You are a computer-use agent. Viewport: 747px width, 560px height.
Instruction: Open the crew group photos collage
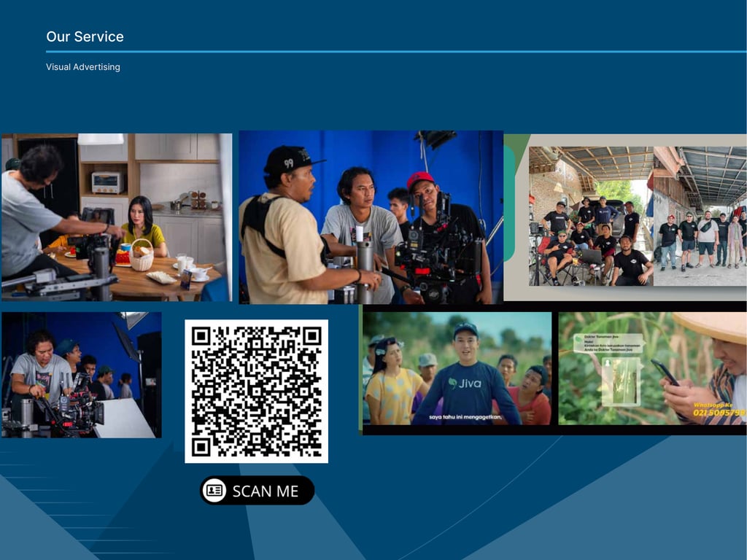[x=638, y=216]
